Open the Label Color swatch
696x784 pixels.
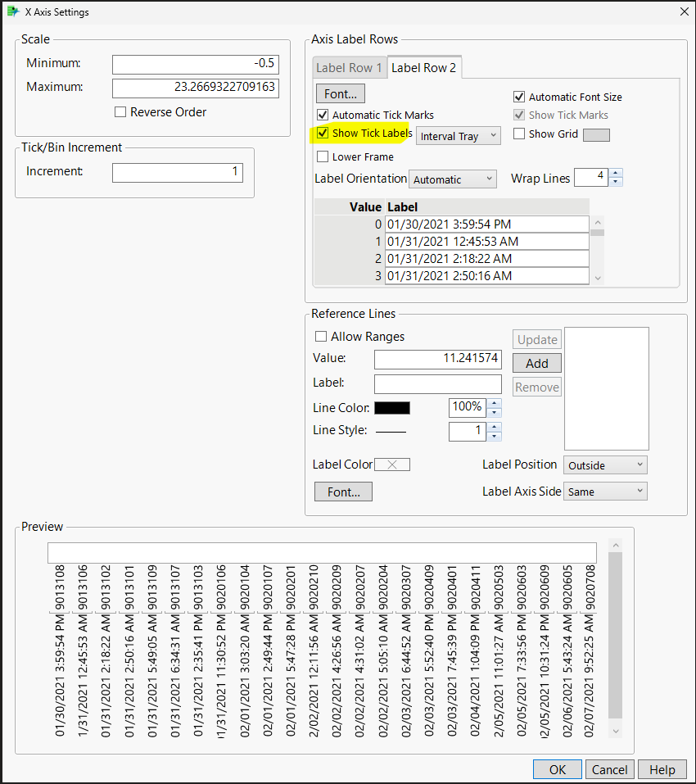pyautogui.click(x=392, y=465)
